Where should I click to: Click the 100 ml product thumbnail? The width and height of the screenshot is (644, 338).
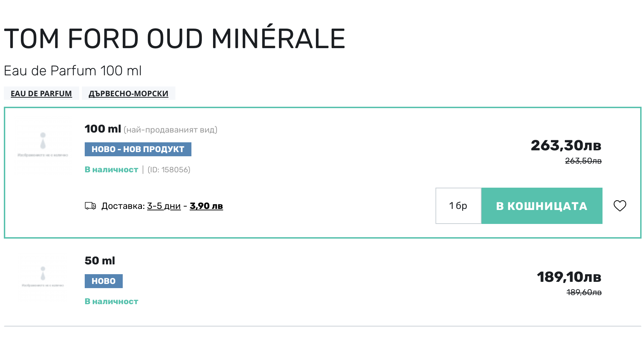click(x=43, y=147)
